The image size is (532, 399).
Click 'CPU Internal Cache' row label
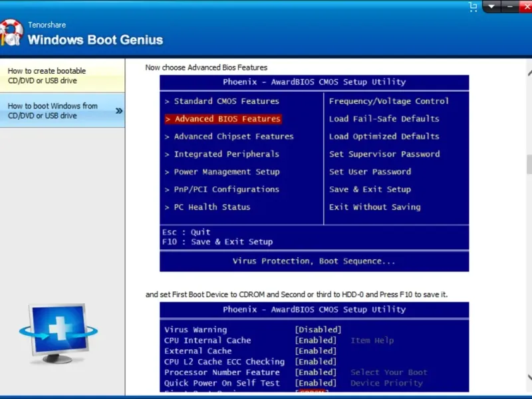point(207,340)
